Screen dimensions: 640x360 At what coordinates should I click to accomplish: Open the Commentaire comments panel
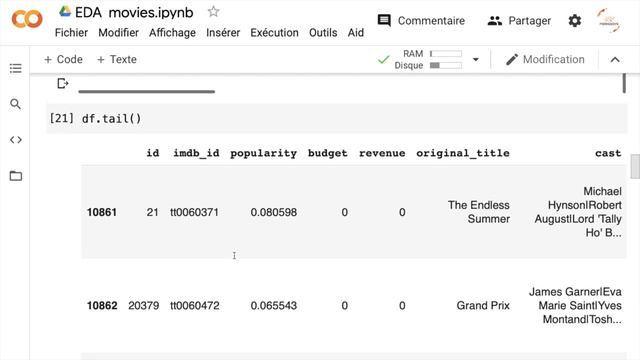point(421,20)
